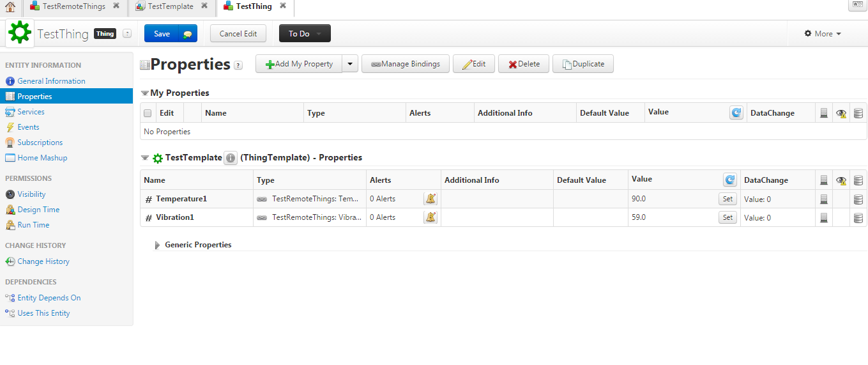Open the home tab icon
868x365 pixels.
[10, 6]
